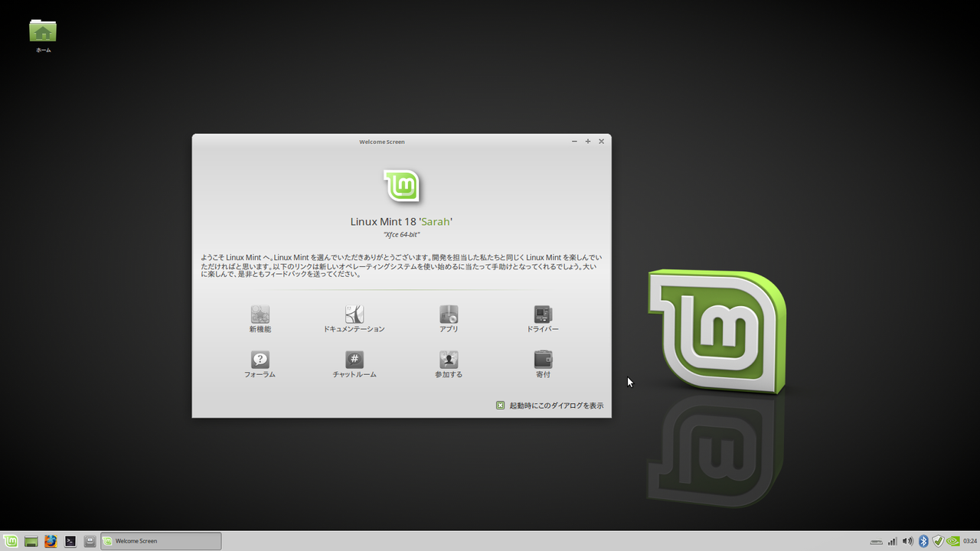Open the フォーラム (forums) item
Screen dimensions: 980x551
tap(260, 365)
